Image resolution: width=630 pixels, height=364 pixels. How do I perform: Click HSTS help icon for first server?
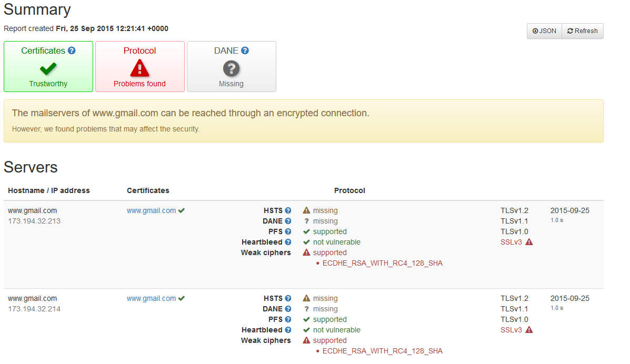[288, 210]
